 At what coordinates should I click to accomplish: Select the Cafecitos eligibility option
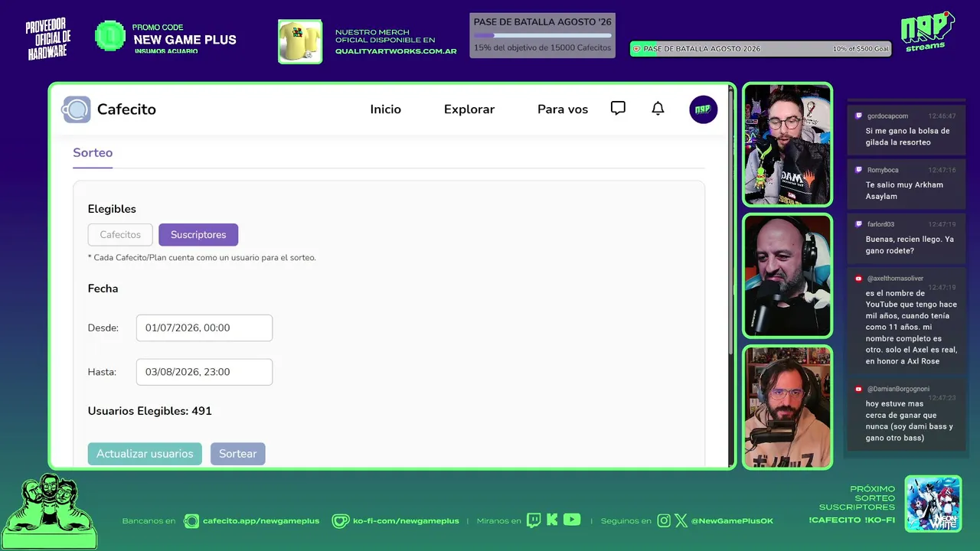point(120,235)
